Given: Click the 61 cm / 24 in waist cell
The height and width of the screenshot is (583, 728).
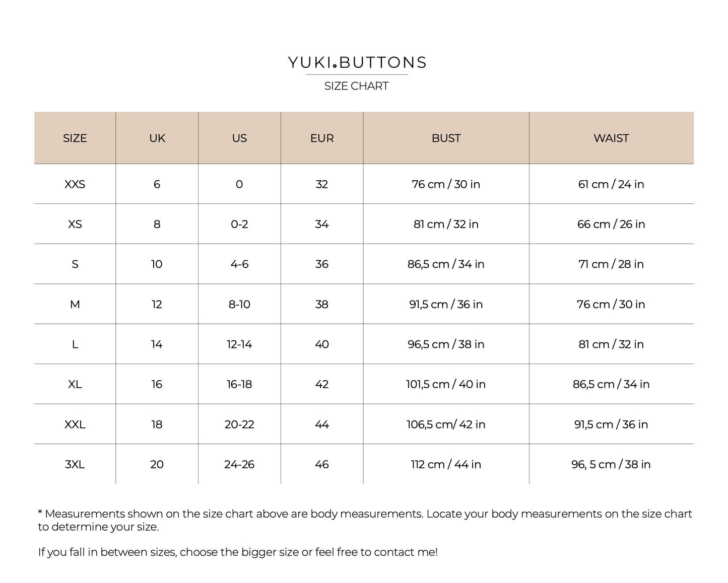Looking at the screenshot, I should click(611, 184).
